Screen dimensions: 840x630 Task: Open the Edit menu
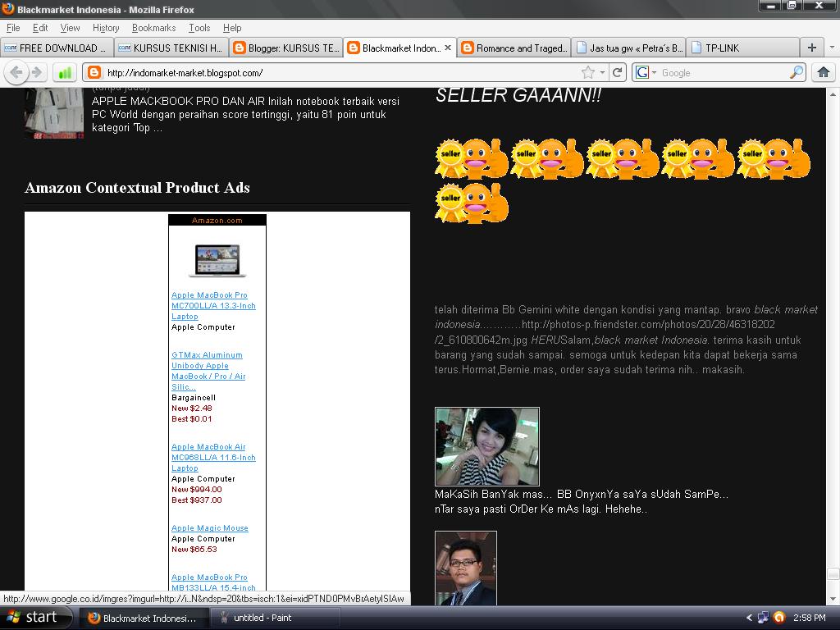click(x=40, y=28)
